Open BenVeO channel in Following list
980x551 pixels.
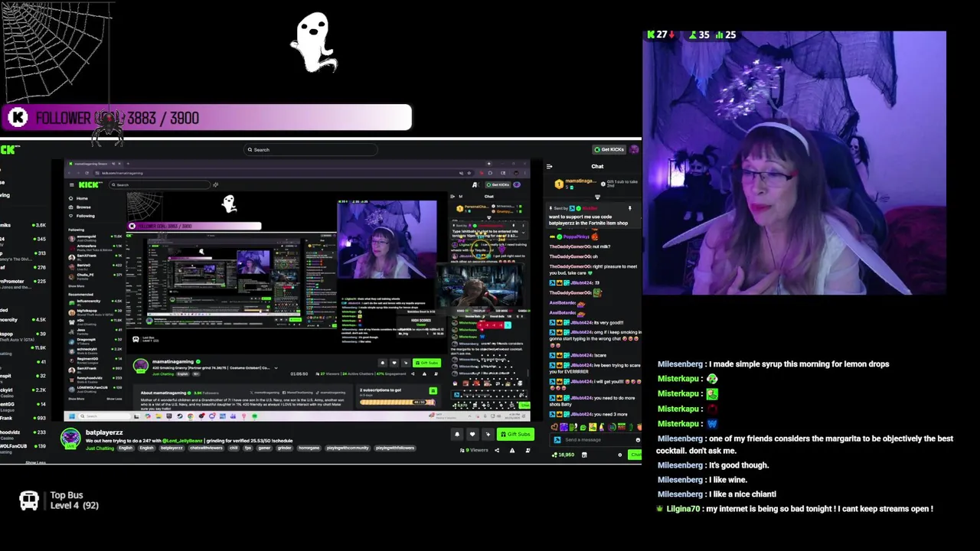coord(95,266)
